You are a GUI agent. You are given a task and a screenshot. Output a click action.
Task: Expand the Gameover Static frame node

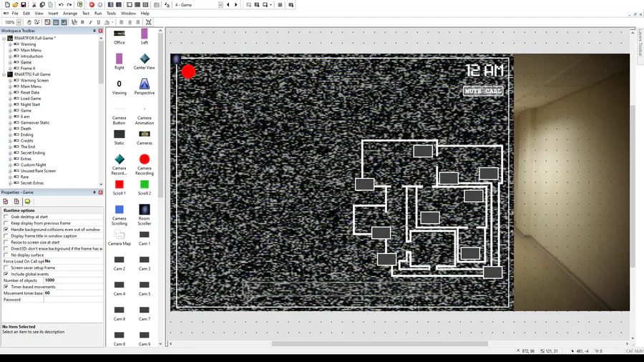(10, 122)
